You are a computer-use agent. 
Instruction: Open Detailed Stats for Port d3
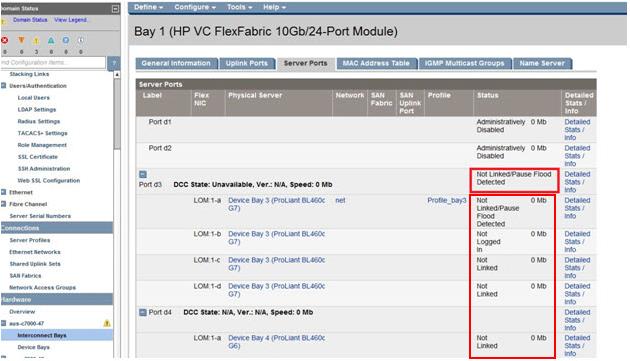pos(577,182)
